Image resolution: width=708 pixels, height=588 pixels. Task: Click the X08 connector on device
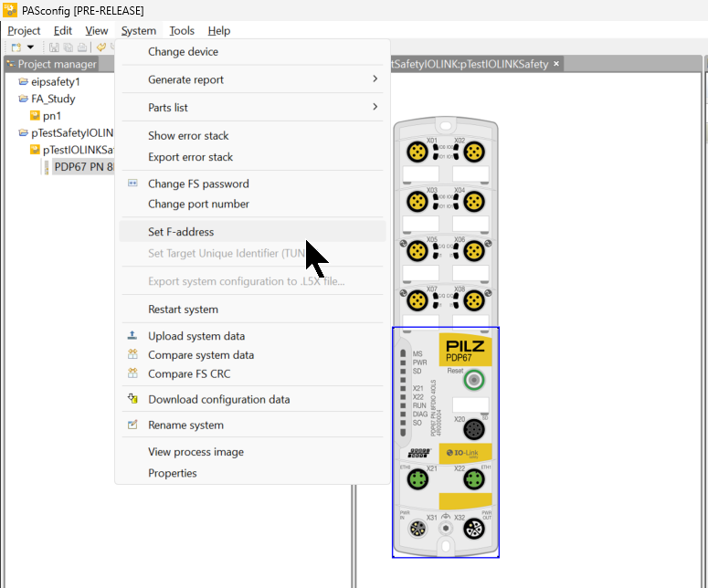[x=473, y=300]
